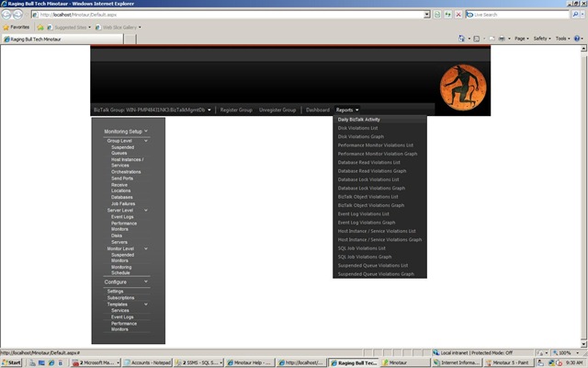This screenshot has width=588, height=368.
Task: Open Orchestrations in sidebar
Action: tap(126, 172)
